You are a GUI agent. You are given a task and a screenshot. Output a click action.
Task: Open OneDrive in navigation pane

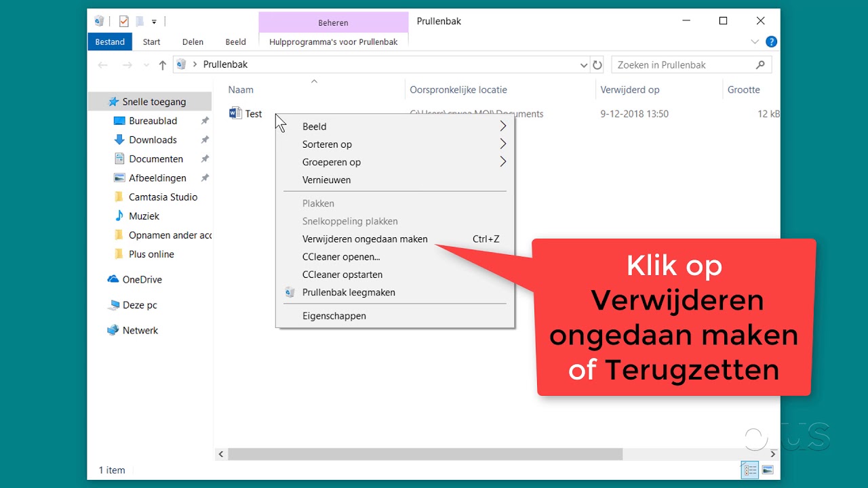coord(134,279)
